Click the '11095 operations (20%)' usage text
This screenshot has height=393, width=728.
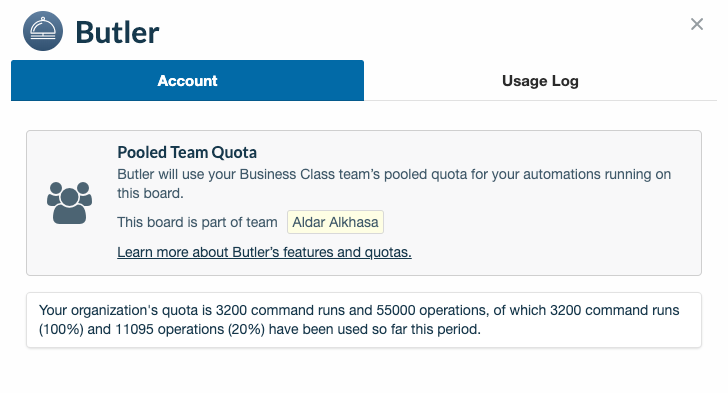point(190,329)
